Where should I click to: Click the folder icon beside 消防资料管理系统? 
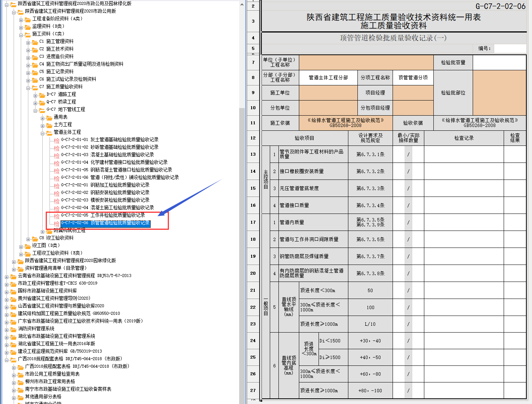13,329
